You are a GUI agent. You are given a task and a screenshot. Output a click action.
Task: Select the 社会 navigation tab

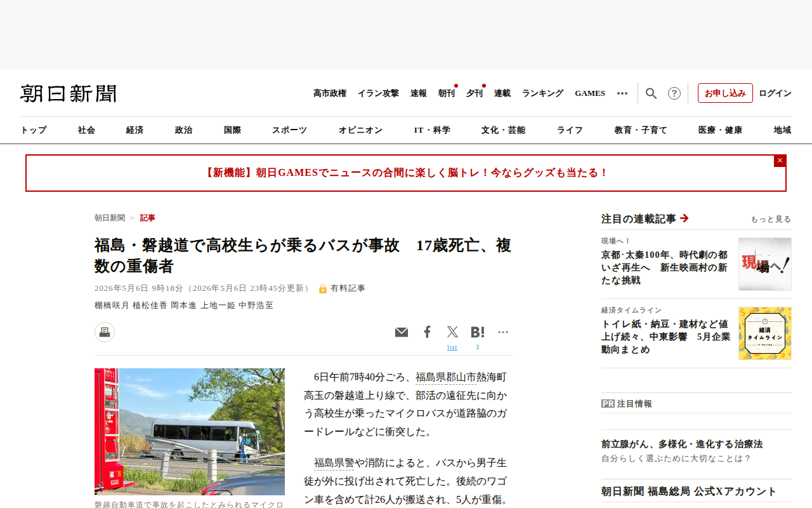click(86, 130)
